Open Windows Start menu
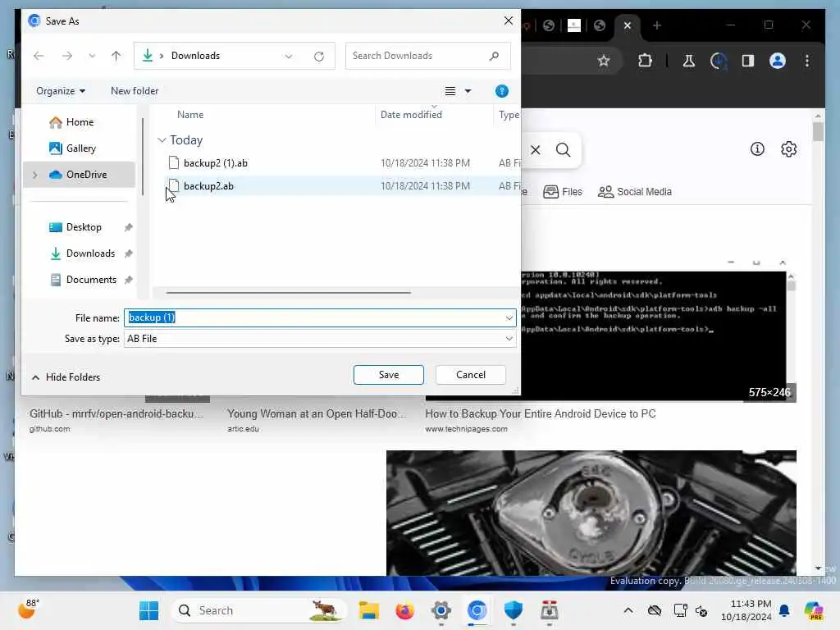Screen dimensions: 840x630 click(149, 610)
